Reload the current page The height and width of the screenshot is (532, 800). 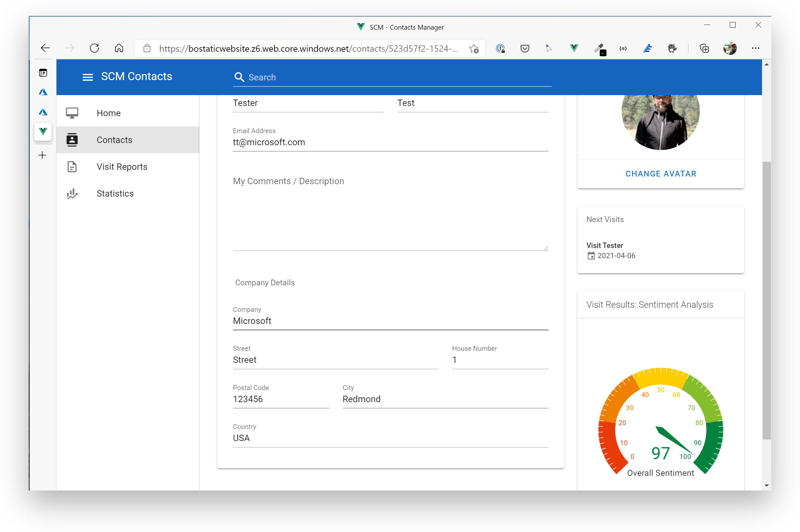(x=95, y=48)
